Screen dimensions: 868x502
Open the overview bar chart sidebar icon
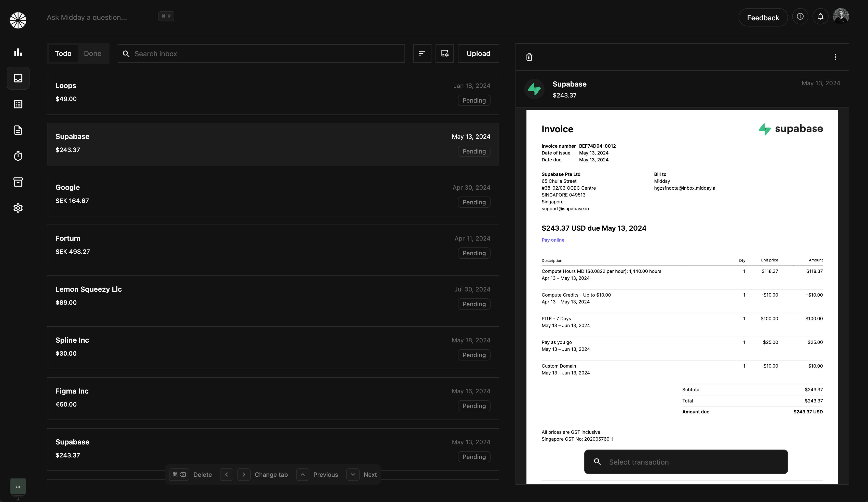(x=18, y=52)
